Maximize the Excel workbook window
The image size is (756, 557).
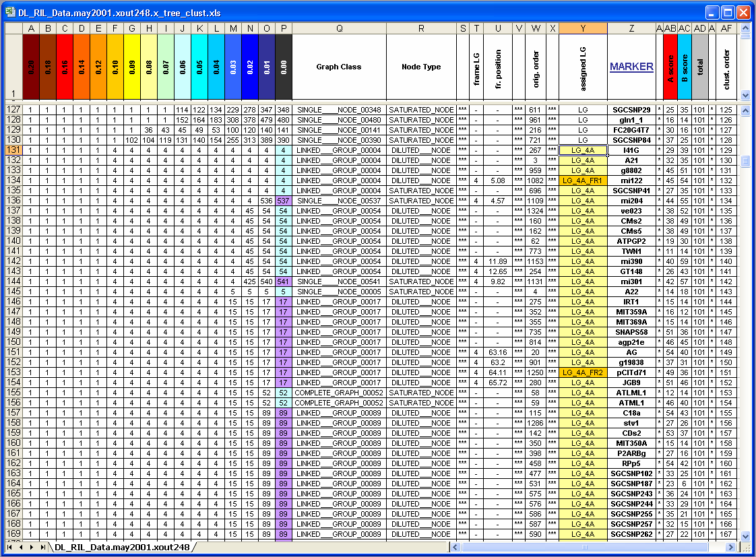coord(728,13)
